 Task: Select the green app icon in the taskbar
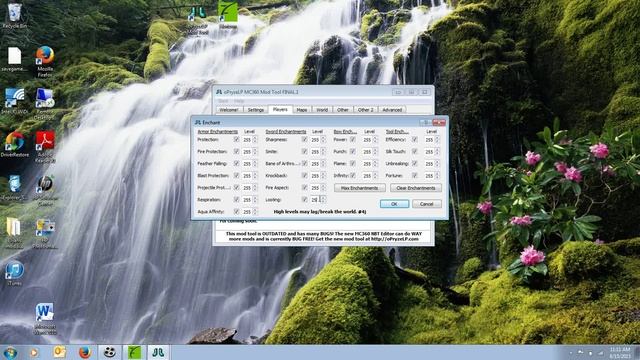134,352
